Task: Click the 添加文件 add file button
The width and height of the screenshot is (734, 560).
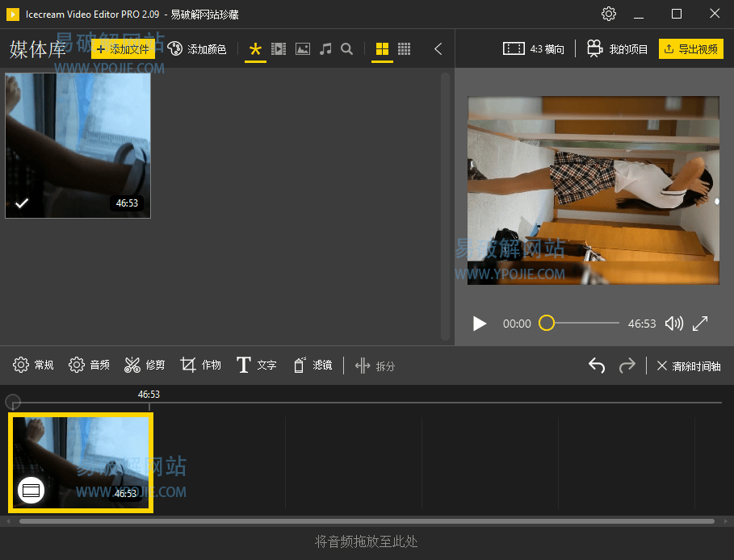Action: (123, 49)
